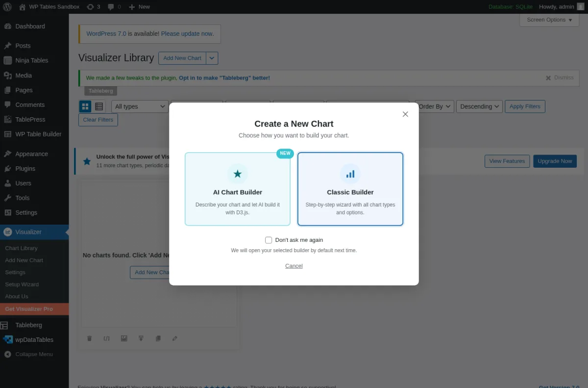
Task: Click the Upgrade Now button
Action: 555,161
